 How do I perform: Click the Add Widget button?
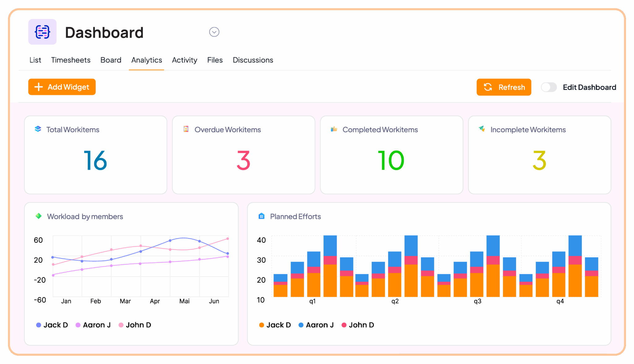coord(62,87)
